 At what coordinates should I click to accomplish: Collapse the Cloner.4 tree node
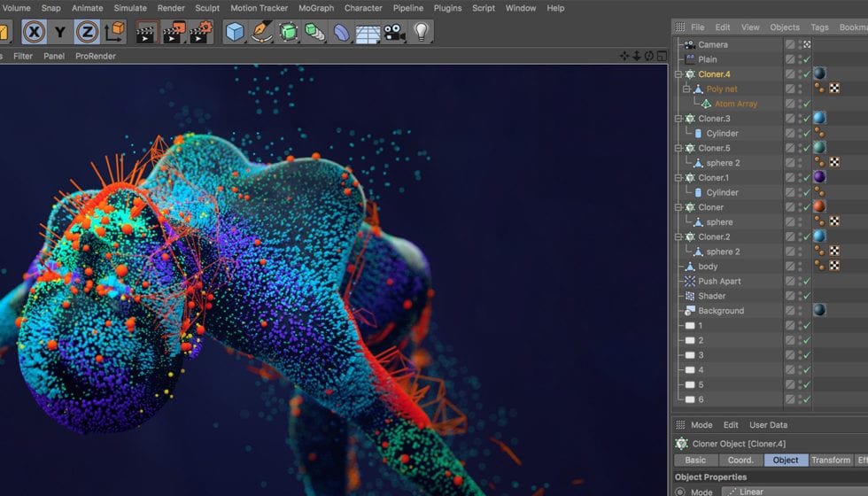click(678, 74)
